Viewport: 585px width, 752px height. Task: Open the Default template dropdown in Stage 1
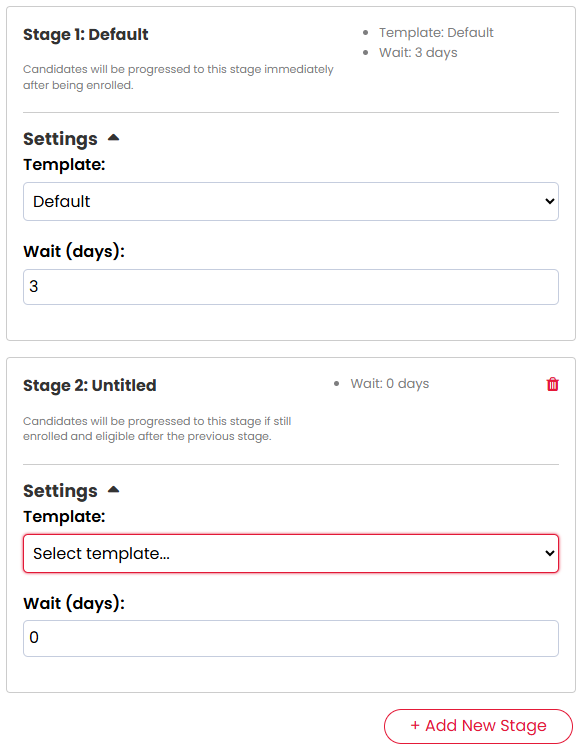291,201
